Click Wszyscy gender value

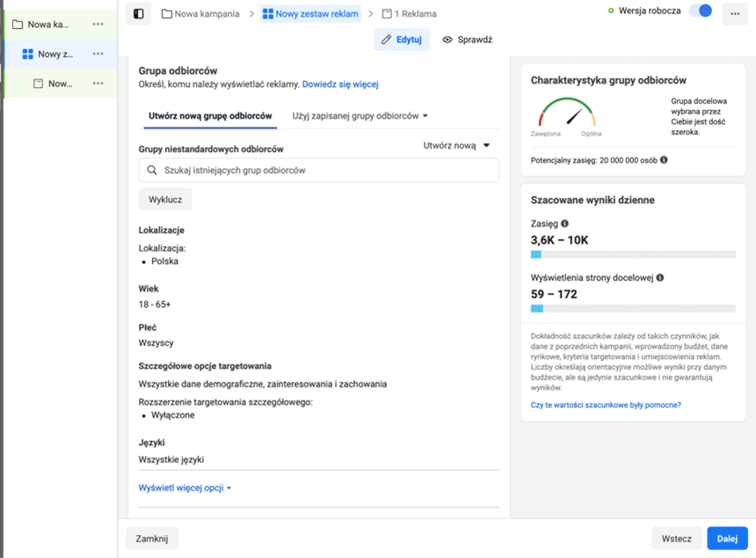[156, 343]
